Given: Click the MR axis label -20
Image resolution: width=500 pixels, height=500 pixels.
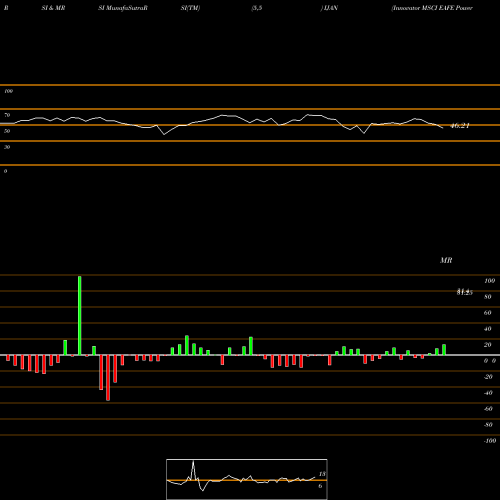Looking at the screenshot, I should click(x=488, y=377).
